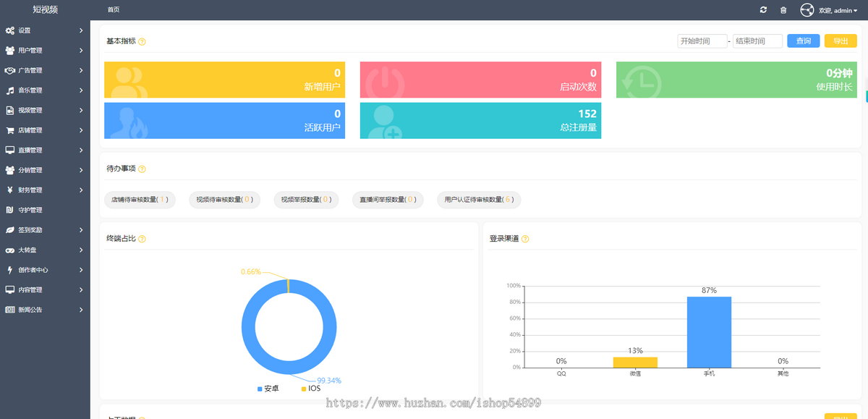The height and width of the screenshot is (419, 868).
Task: Click the admin avatar icon
Action: point(807,10)
